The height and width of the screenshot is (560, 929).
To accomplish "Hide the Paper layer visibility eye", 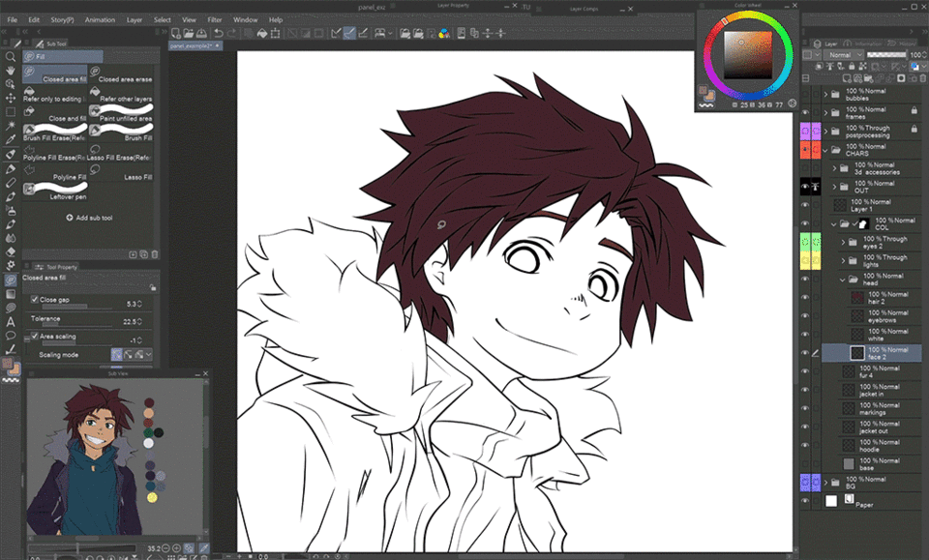I will [805, 503].
